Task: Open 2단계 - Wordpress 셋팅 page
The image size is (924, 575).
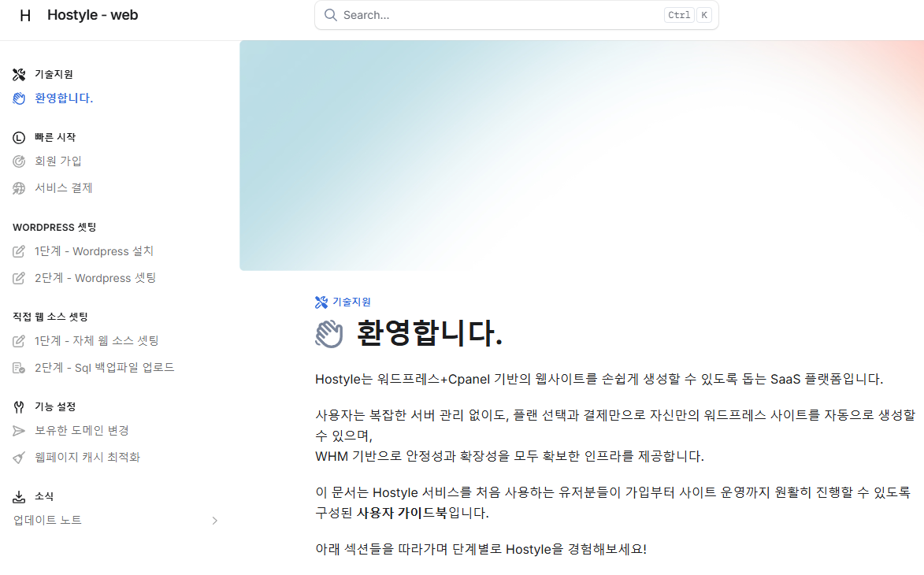Action: [x=95, y=277]
